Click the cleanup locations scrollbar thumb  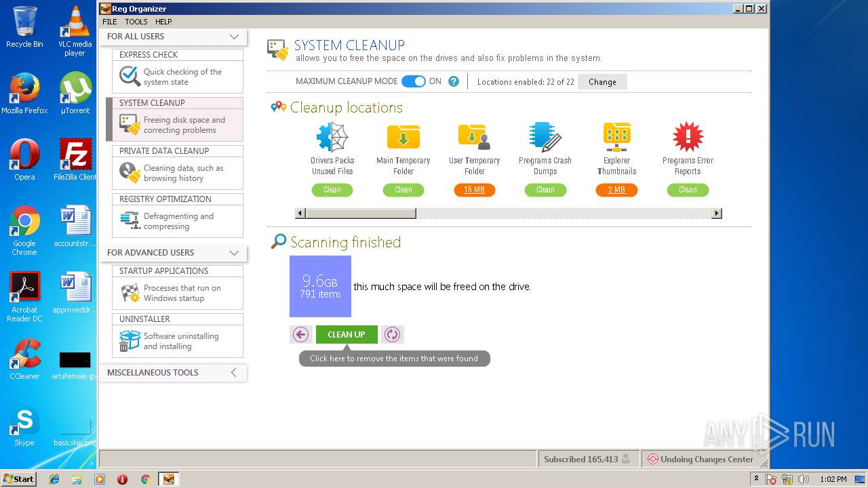tap(361, 213)
